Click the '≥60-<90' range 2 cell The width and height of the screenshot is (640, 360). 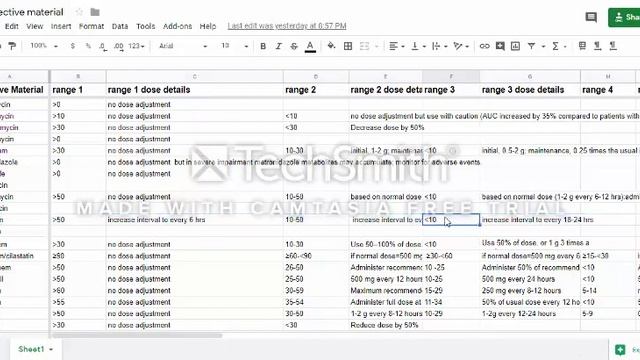[x=316, y=256]
